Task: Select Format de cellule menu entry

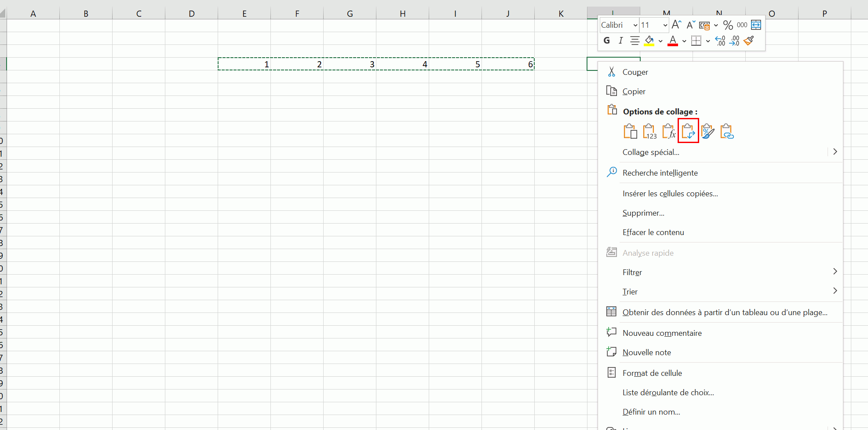Action: [x=652, y=373]
